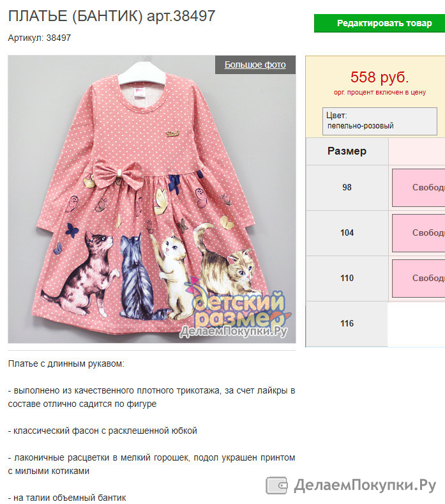The width and height of the screenshot is (445, 504).
Task: Select the free slot for size 98
Action: [419, 188]
